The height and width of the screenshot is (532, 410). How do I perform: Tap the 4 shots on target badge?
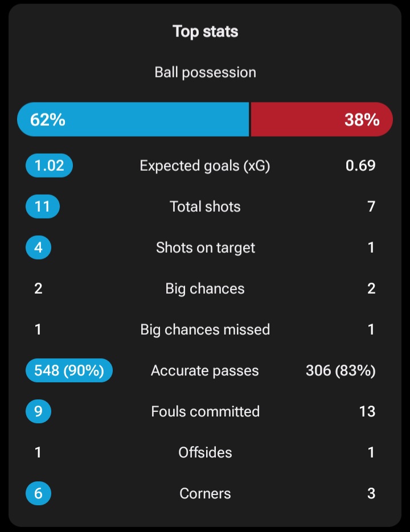(x=38, y=248)
